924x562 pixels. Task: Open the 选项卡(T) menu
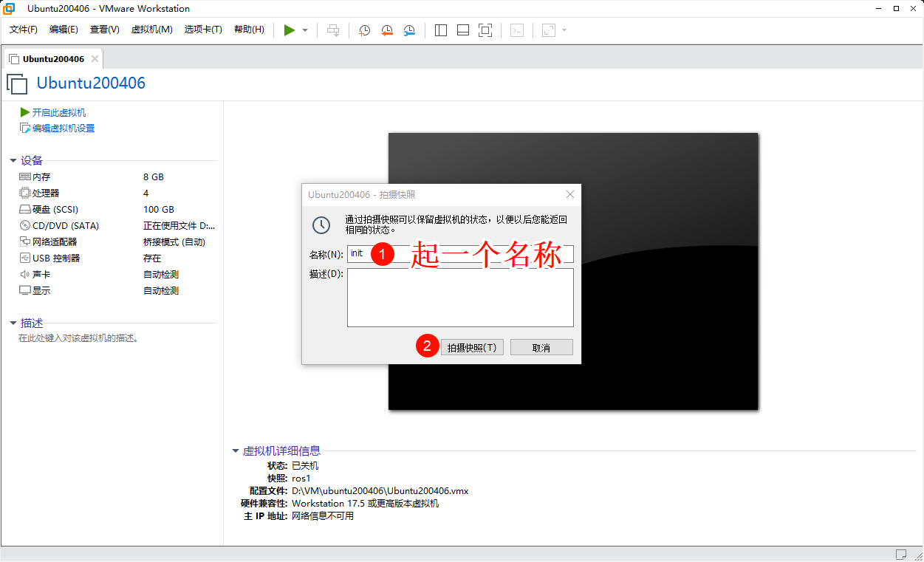tap(203, 30)
